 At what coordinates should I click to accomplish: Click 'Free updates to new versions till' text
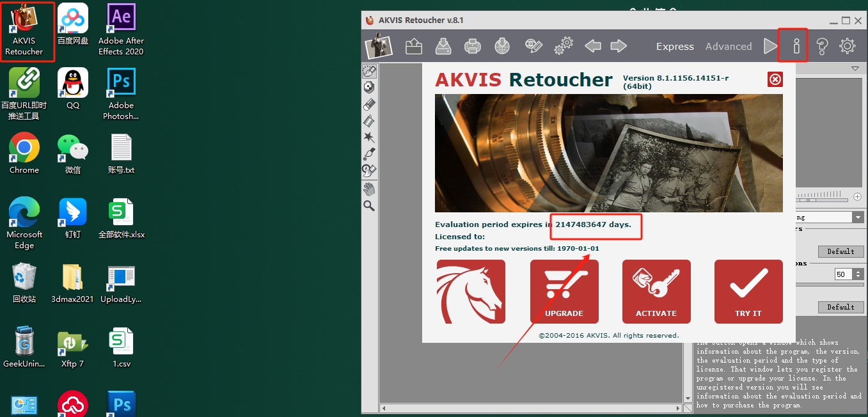click(495, 248)
